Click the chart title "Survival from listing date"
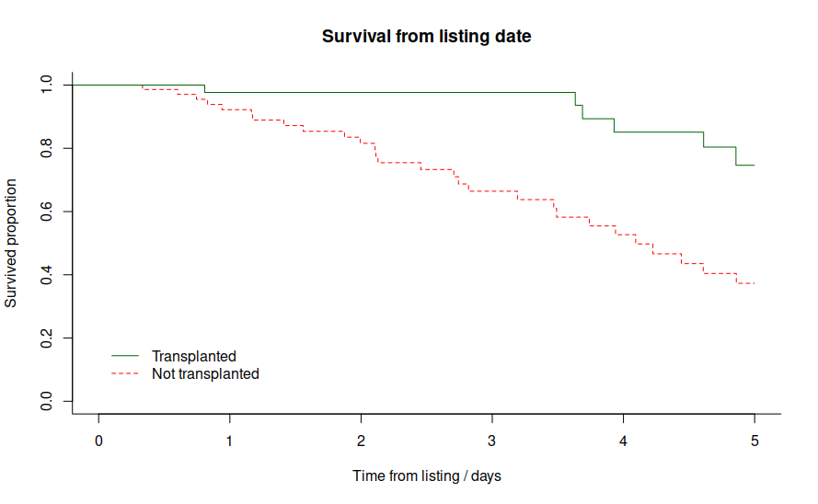Image resolution: width=818 pixels, height=504 pixels. [427, 38]
